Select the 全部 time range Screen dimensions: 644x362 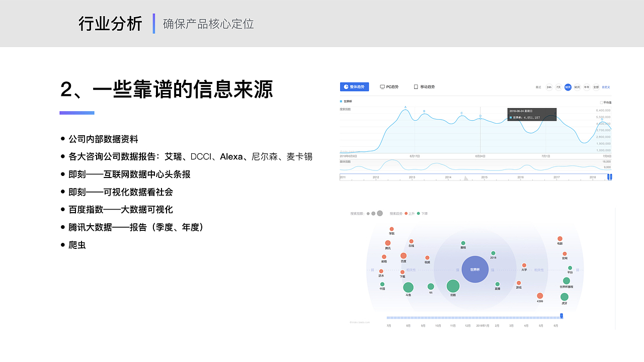pyautogui.click(x=596, y=87)
